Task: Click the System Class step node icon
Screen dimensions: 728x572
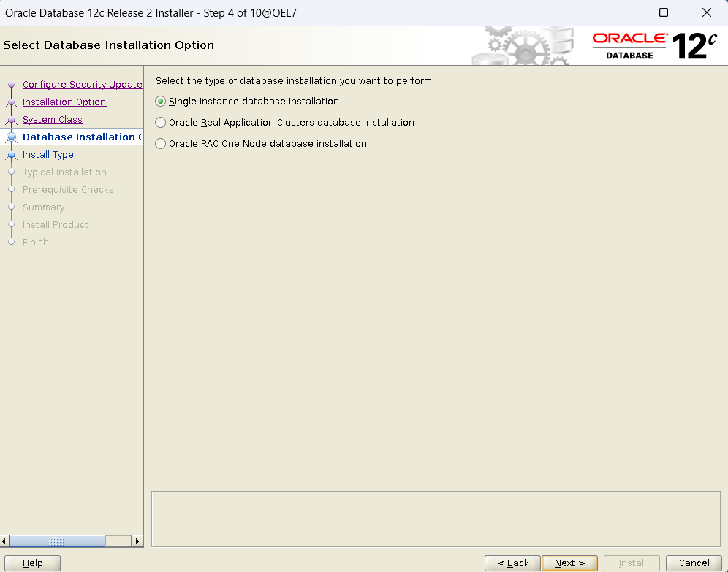Action: click(12, 120)
